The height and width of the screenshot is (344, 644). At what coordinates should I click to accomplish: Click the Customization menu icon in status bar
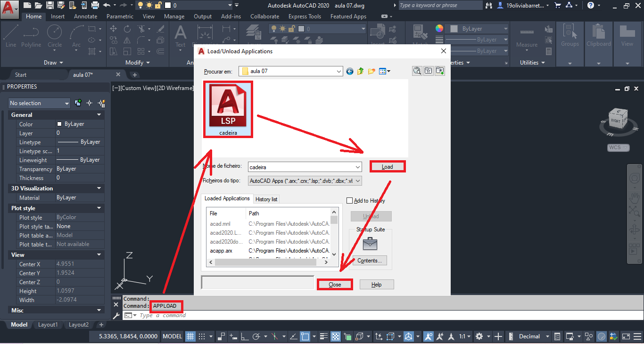click(x=638, y=336)
